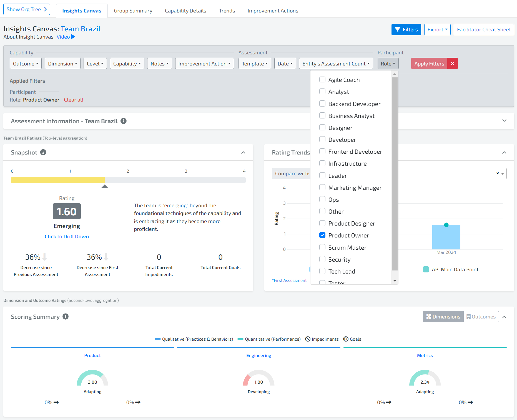Expand the Assessment Information panel
This screenshot has height=420, width=517.
pos(505,121)
